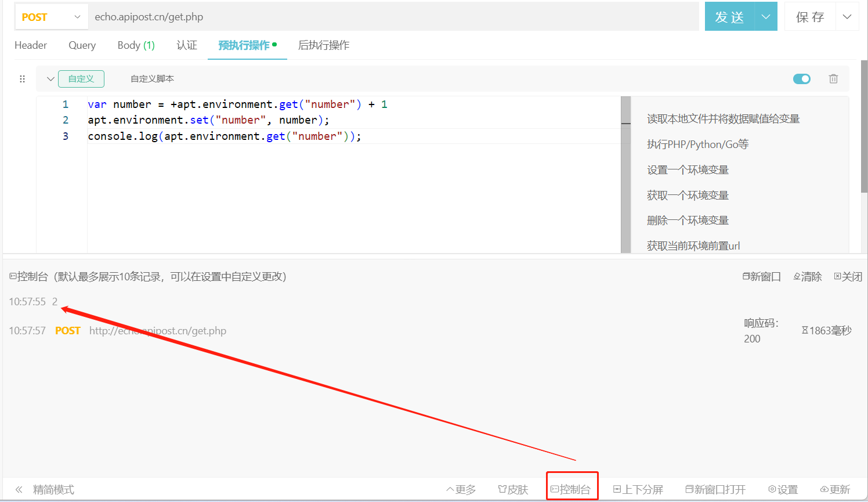Screen dimensions: 868x502
Task: Switch to 精简模式
Action: coord(53,490)
